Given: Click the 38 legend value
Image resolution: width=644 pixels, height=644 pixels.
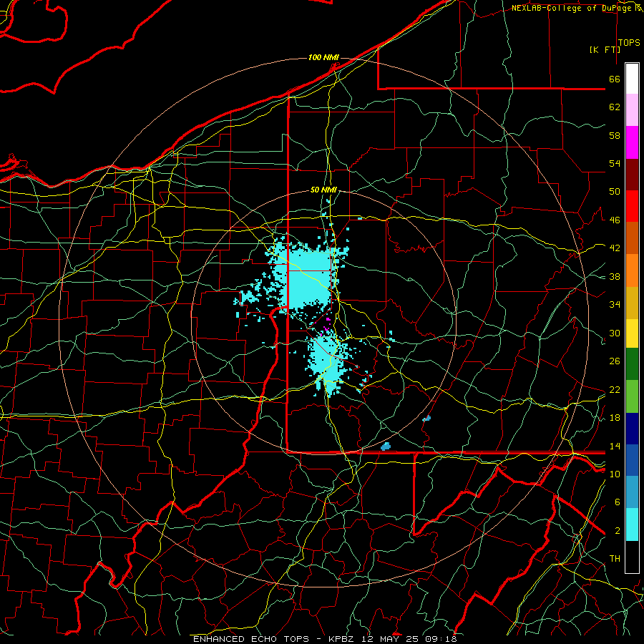Looking at the screenshot, I should (615, 276).
